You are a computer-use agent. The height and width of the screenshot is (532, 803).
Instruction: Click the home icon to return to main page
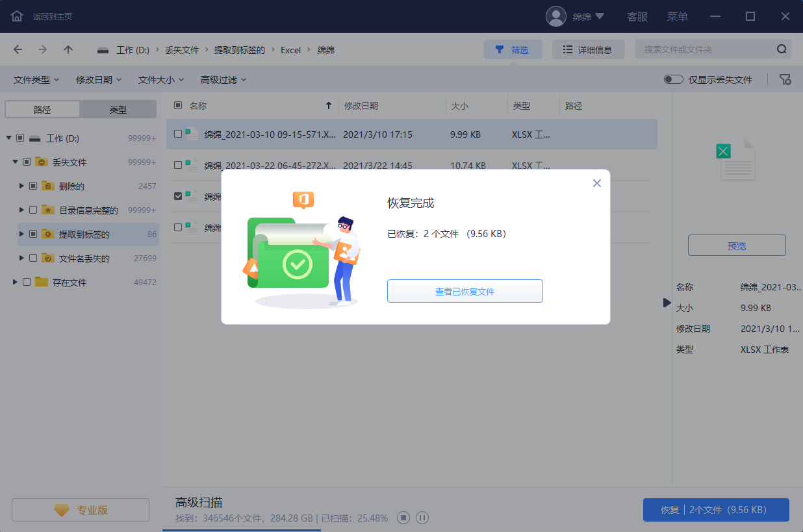tap(17, 16)
